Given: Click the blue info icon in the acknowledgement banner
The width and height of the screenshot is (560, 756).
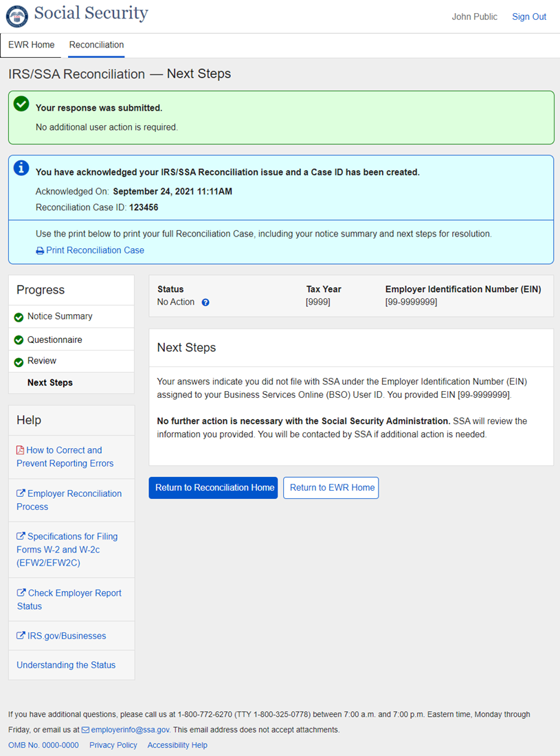Looking at the screenshot, I should pos(21,168).
